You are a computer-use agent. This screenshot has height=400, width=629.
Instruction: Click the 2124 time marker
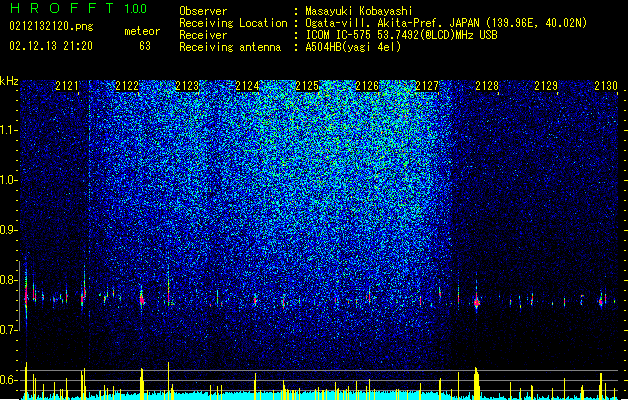(x=247, y=86)
